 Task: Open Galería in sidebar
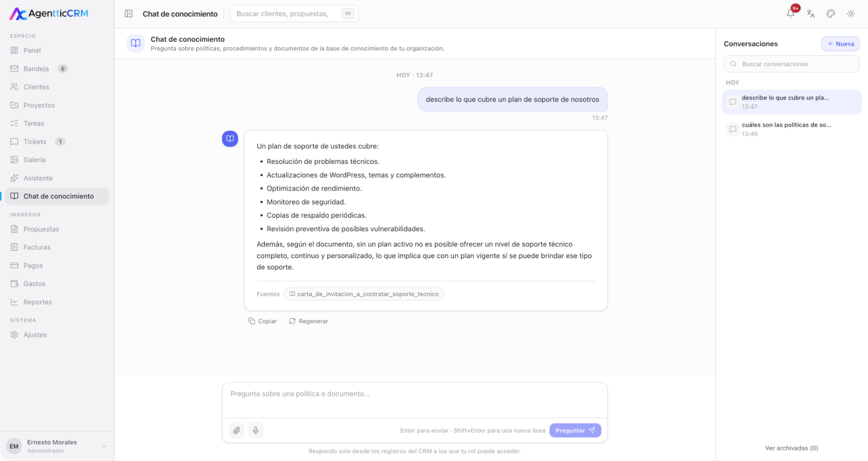(x=57, y=160)
